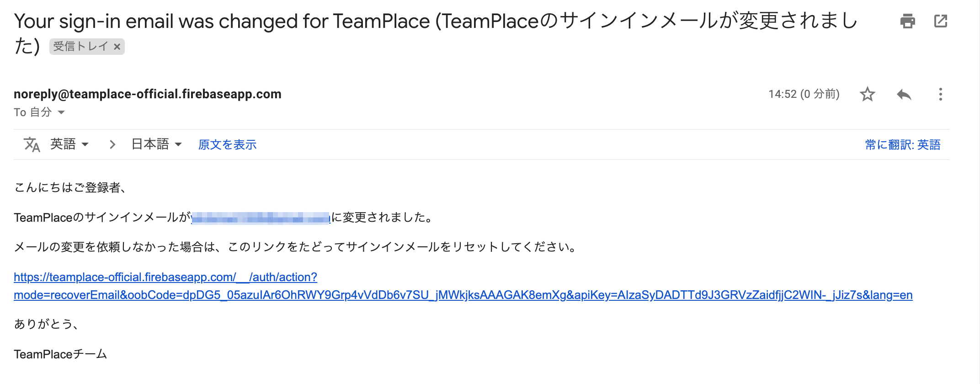980x384 pixels.
Task: Select 常に翻訳: 英語 option
Action: point(902,145)
